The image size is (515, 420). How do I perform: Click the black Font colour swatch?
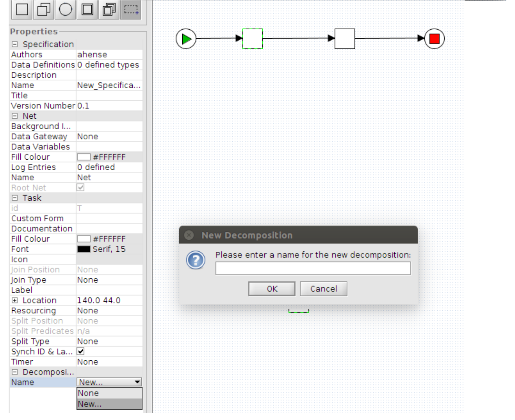(x=84, y=249)
